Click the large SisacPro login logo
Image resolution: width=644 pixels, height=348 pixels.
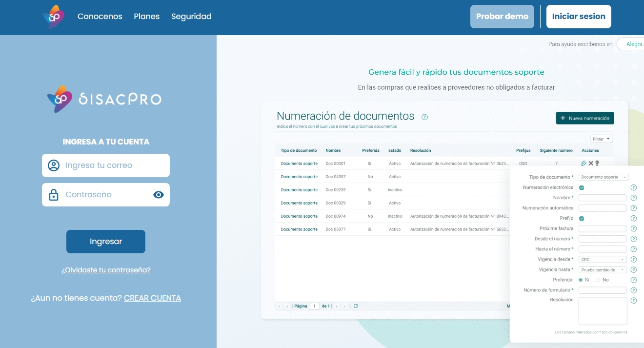click(x=104, y=99)
